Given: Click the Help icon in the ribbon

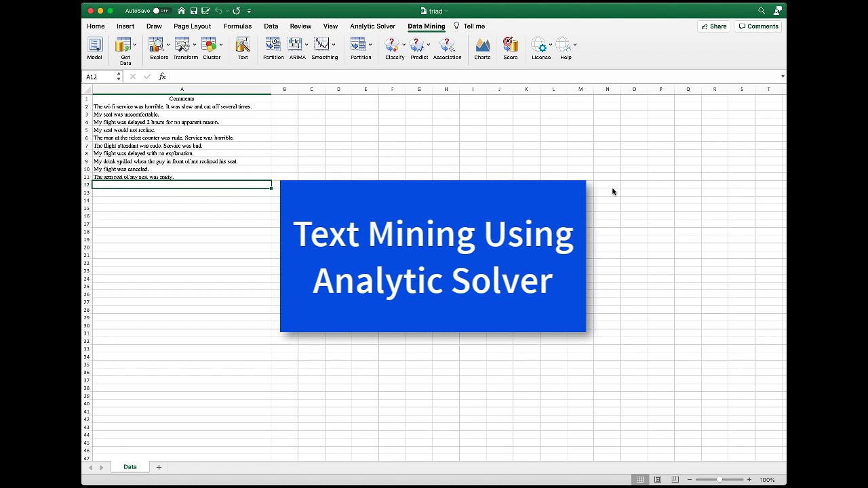Looking at the screenshot, I should point(564,45).
